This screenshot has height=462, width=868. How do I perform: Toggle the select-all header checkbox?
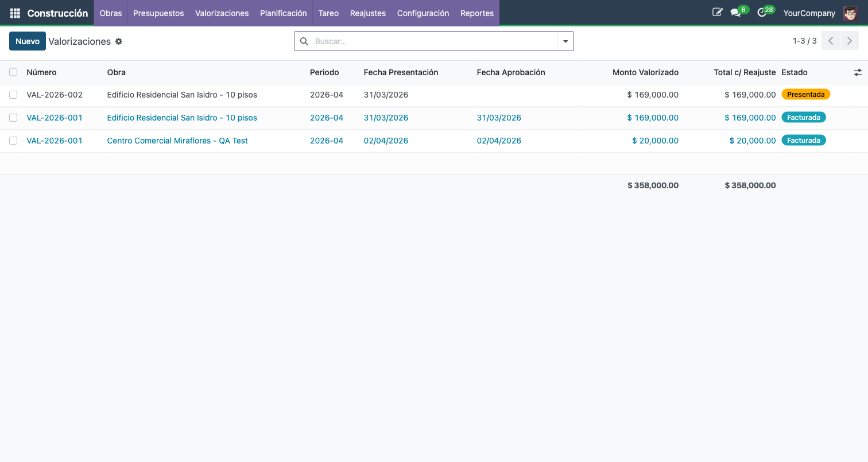point(13,72)
